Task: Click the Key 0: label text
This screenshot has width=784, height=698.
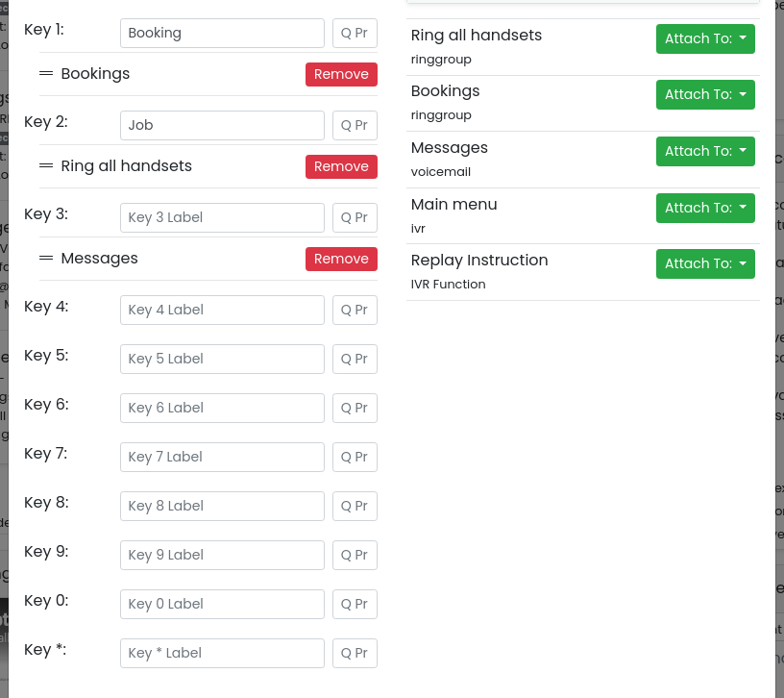Action: (46, 601)
